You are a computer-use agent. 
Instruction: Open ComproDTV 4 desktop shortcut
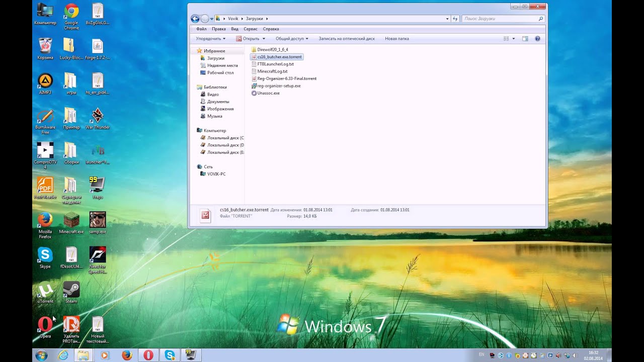pyautogui.click(x=45, y=155)
